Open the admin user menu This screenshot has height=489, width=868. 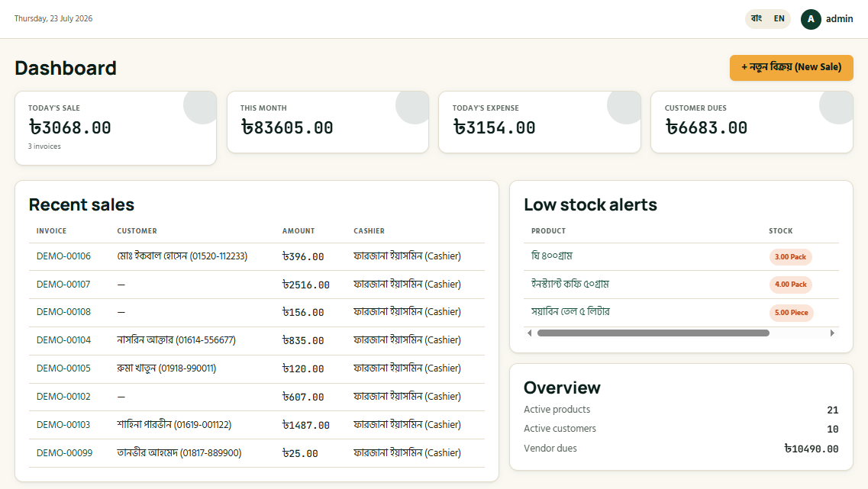(x=827, y=19)
